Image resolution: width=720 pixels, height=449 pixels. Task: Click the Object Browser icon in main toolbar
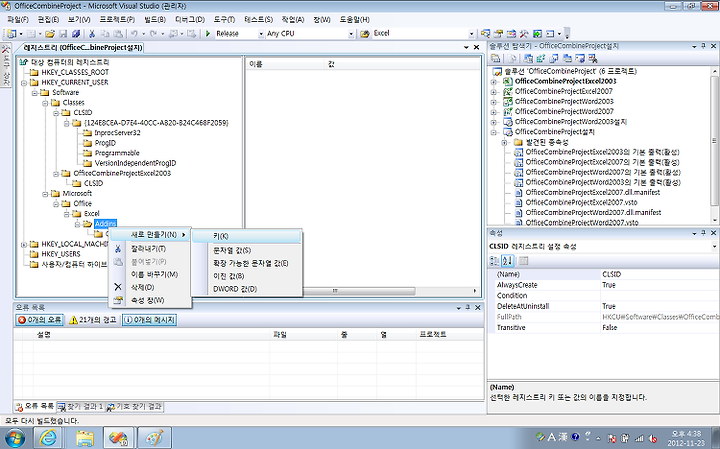511,34
